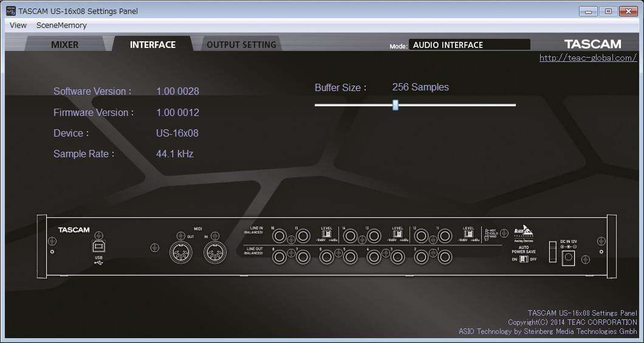Click LINE OUT jack number 8

pos(279,257)
